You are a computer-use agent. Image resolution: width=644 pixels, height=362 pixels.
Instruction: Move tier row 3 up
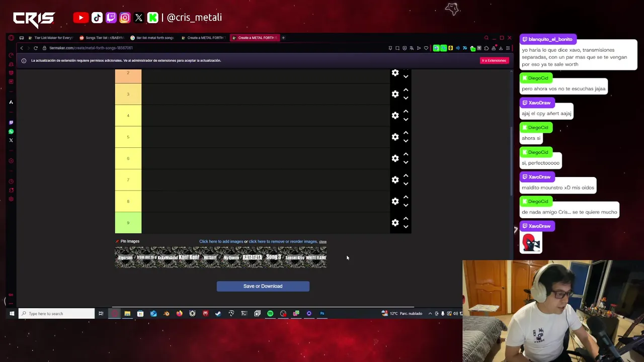[406, 90]
